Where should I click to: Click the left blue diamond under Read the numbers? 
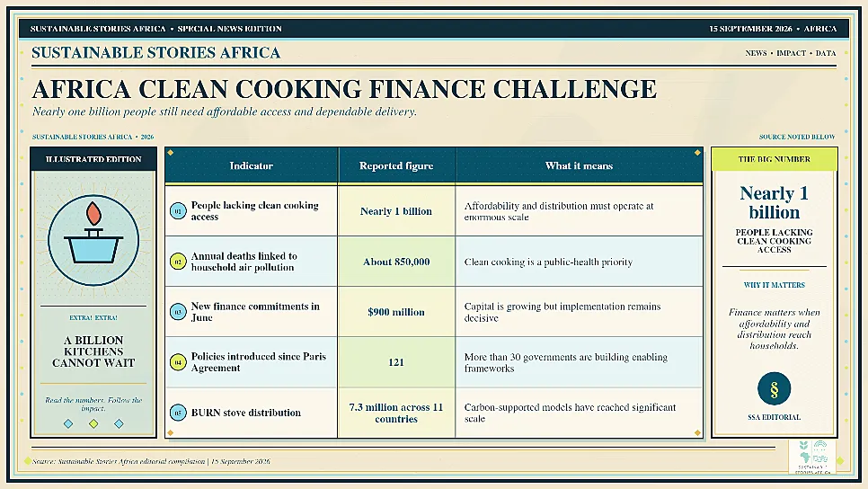(68, 423)
